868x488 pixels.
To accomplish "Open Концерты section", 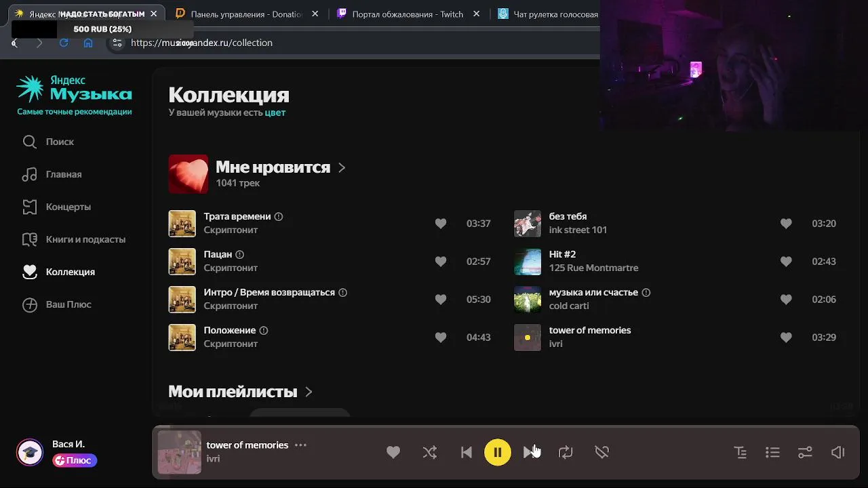I will [56, 207].
